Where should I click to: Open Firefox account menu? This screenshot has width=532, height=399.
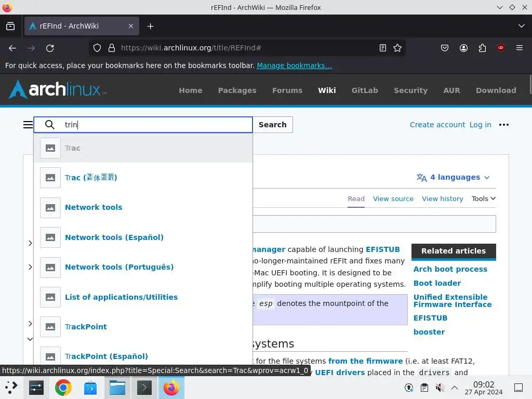pyautogui.click(x=463, y=48)
